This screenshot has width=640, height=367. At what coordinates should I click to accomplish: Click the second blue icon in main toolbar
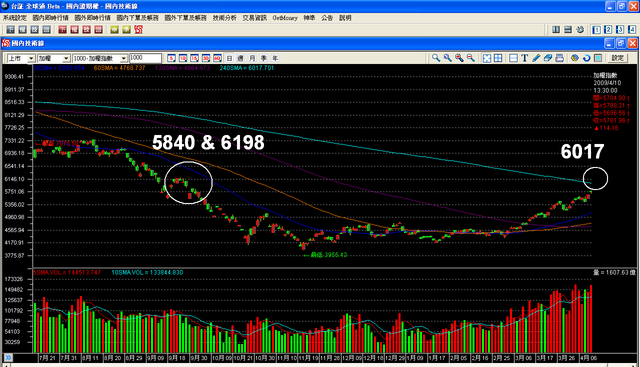tap(22, 29)
